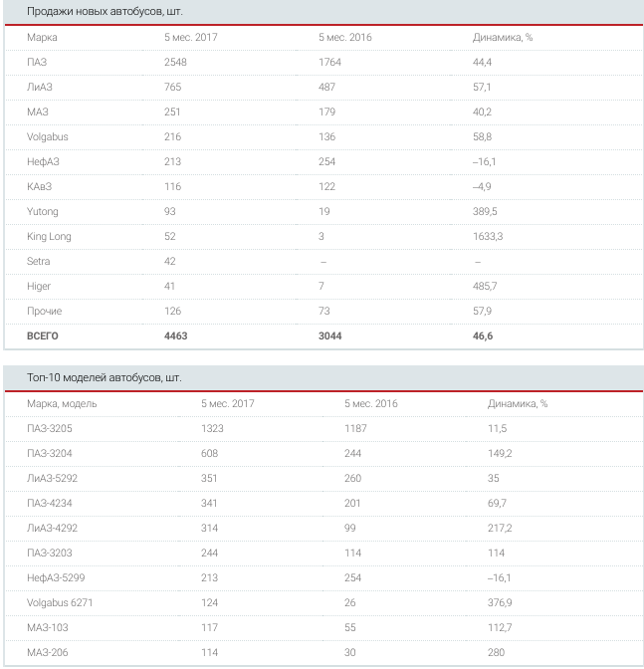This screenshot has height=669, width=644.
Task: Click the 1633,3 dynamics value
Action: pos(489,236)
